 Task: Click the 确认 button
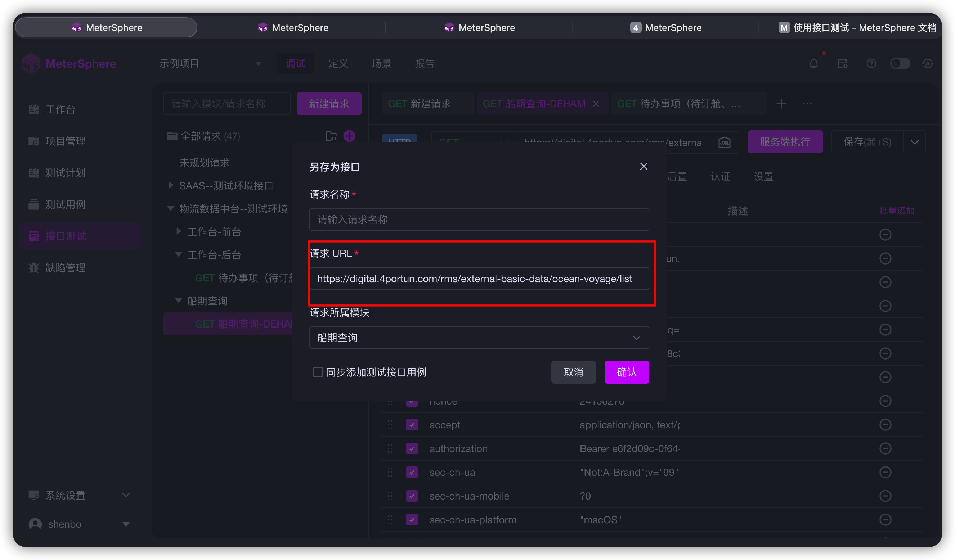click(627, 372)
